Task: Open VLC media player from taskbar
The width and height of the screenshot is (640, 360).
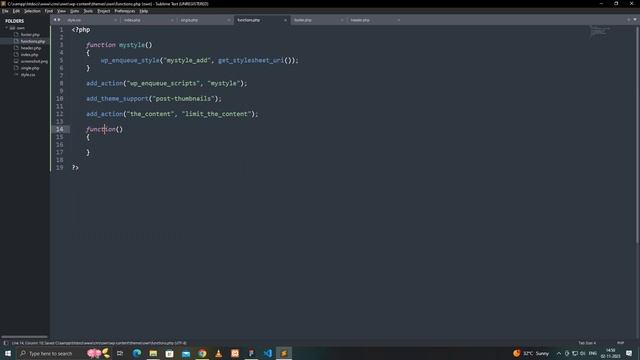Action: (218, 353)
